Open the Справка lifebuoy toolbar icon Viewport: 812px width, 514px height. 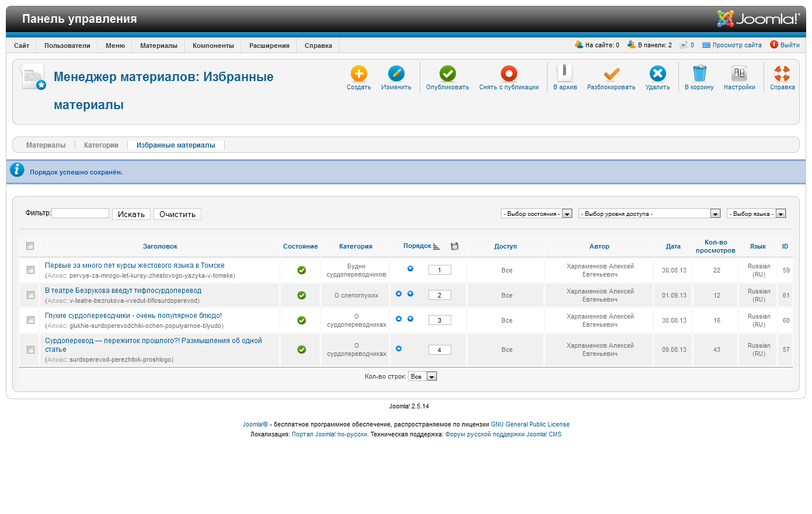pyautogui.click(x=782, y=74)
